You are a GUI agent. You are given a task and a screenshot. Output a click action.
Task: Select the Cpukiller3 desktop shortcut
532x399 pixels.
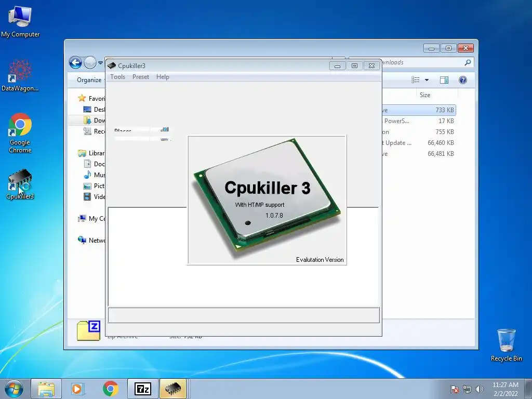(20, 184)
